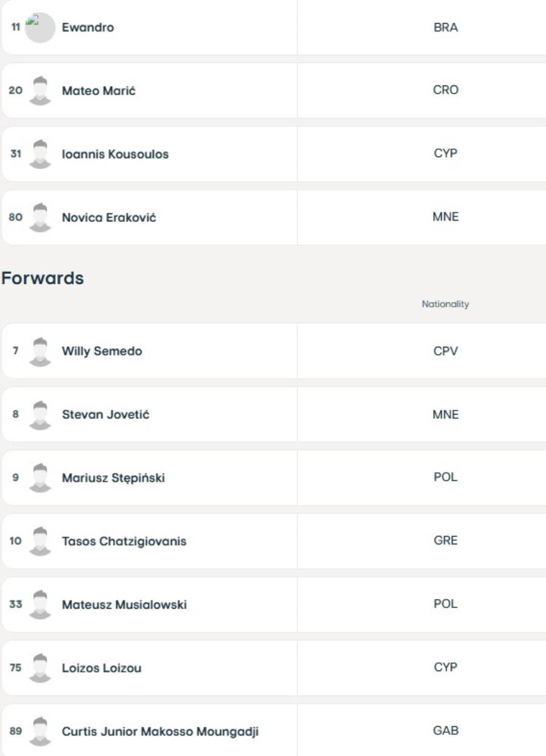Click Loizos Loizou's avatar icon
The height and width of the screenshot is (756, 546).
pos(40,667)
